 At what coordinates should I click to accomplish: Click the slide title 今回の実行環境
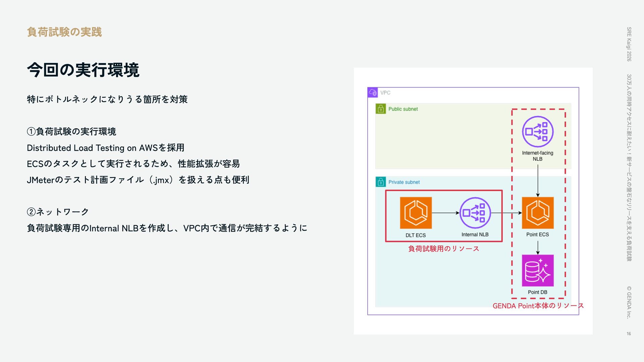point(83,70)
